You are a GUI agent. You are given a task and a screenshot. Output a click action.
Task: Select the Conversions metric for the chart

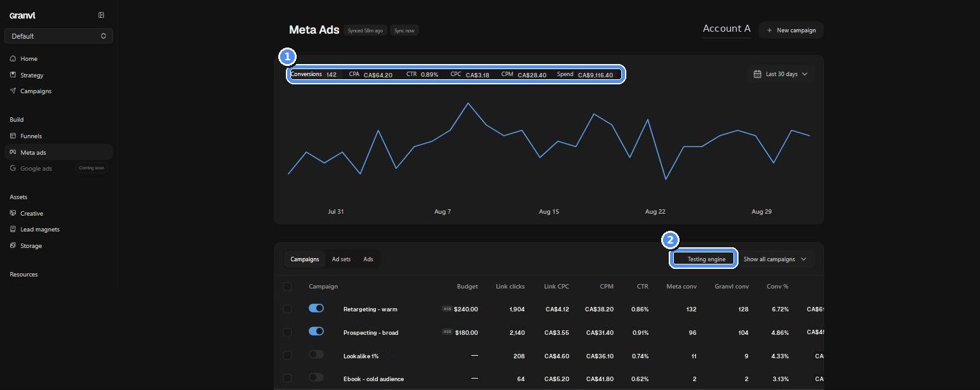point(314,74)
